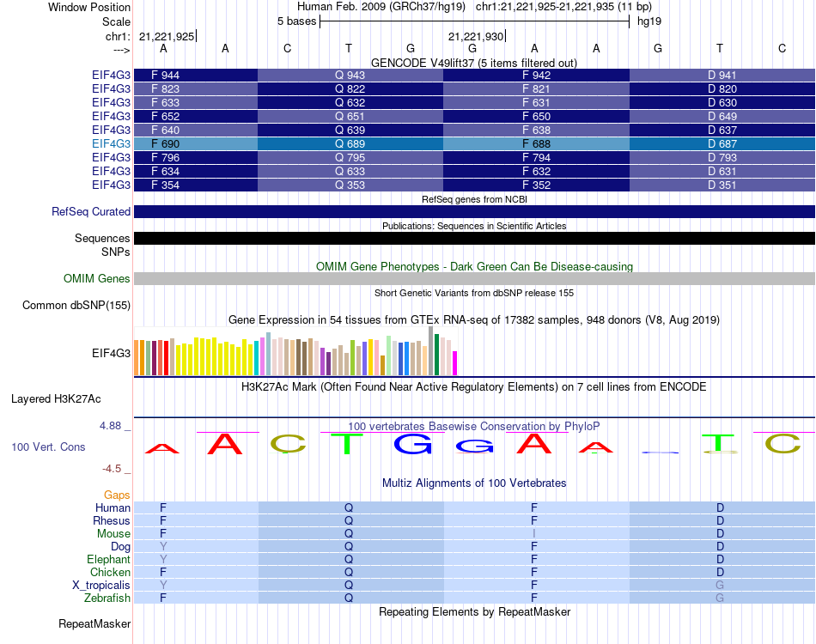
Task: Click the EIF4G3 label beside GTEx bars
Action: [111, 353]
